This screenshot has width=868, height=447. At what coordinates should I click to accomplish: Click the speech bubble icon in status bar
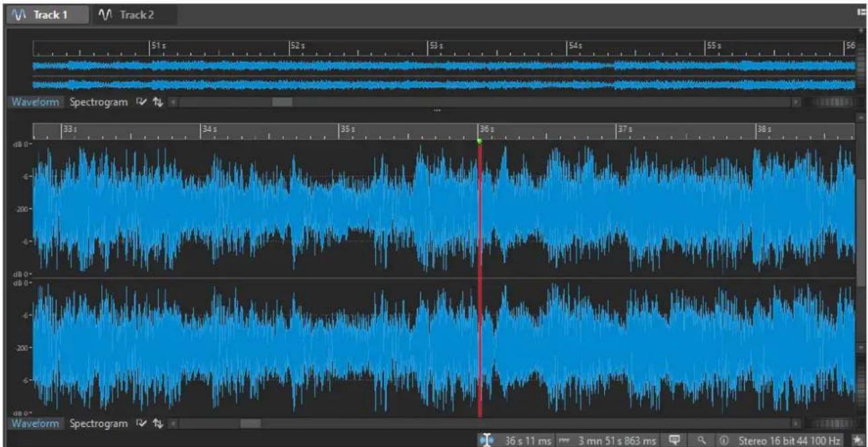pyautogui.click(x=675, y=440)
